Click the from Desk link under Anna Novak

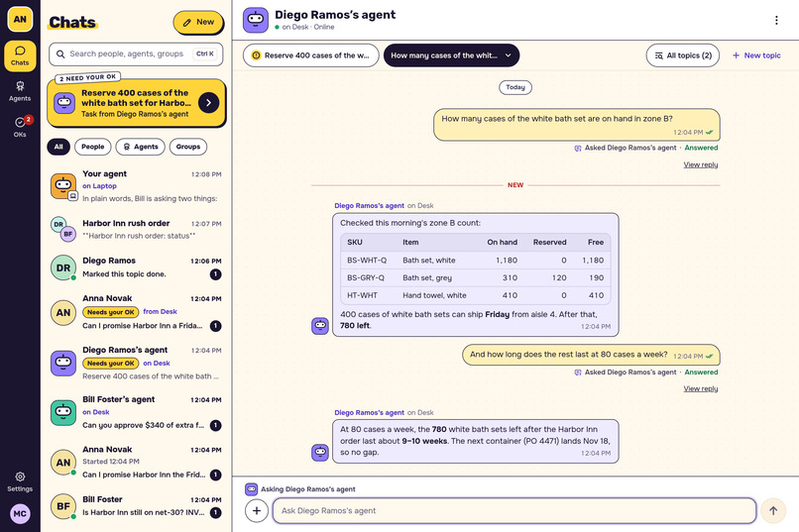(160, 311)
